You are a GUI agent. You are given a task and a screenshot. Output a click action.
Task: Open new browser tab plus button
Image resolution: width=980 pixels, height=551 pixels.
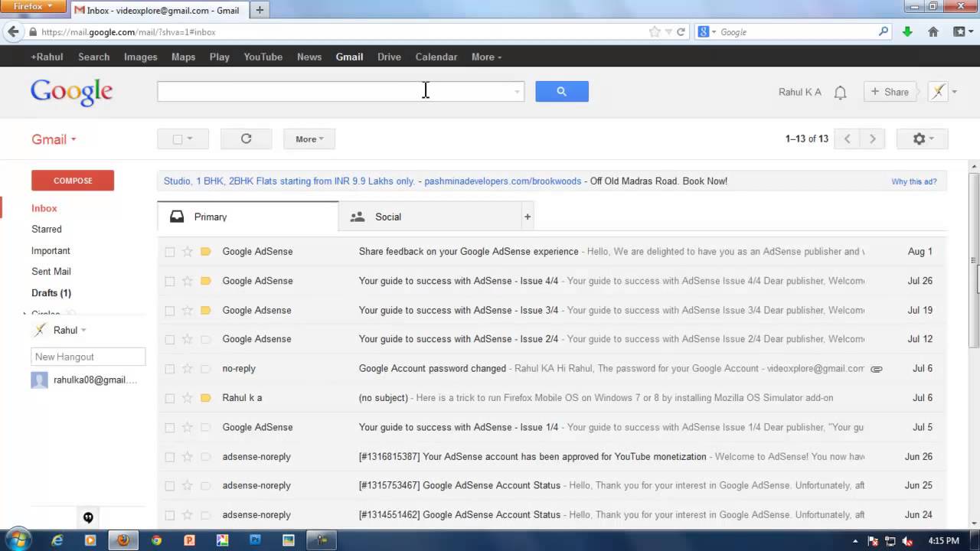tap(260, 10)
